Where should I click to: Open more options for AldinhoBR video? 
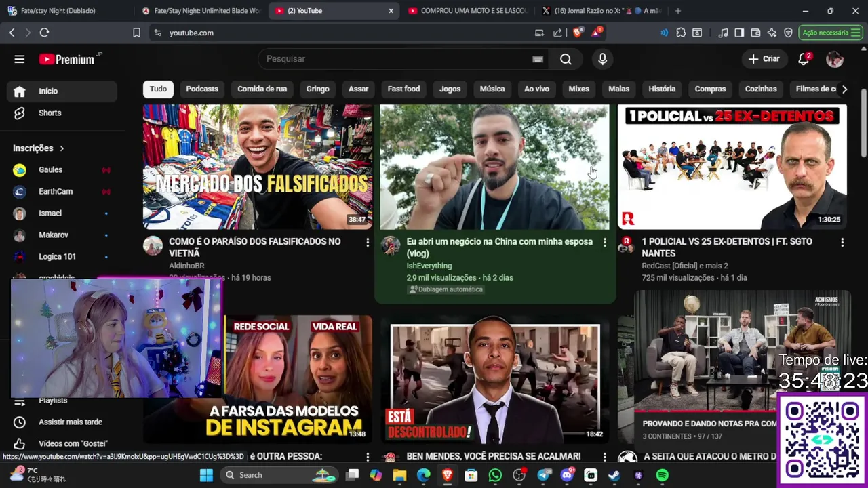[368, 242]
